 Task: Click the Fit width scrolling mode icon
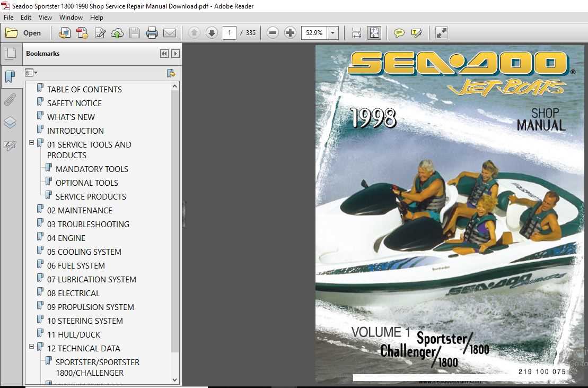(x=357, y=33)
